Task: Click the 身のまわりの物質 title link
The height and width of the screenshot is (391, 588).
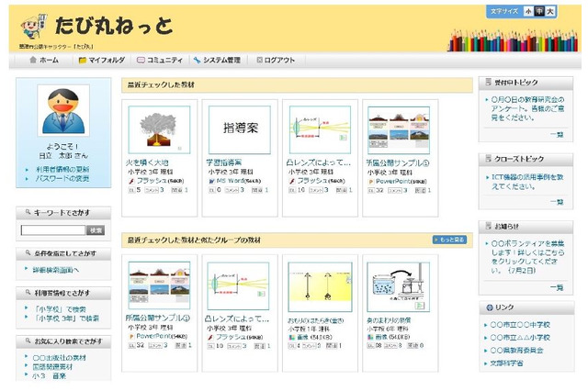Action: [x=389, y=320]
